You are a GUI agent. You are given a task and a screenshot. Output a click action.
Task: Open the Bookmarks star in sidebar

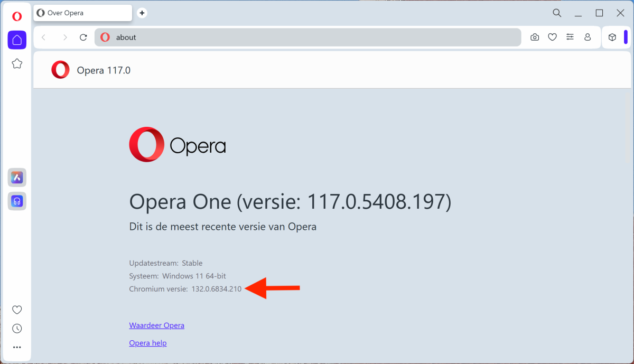[x=17, y=64]
